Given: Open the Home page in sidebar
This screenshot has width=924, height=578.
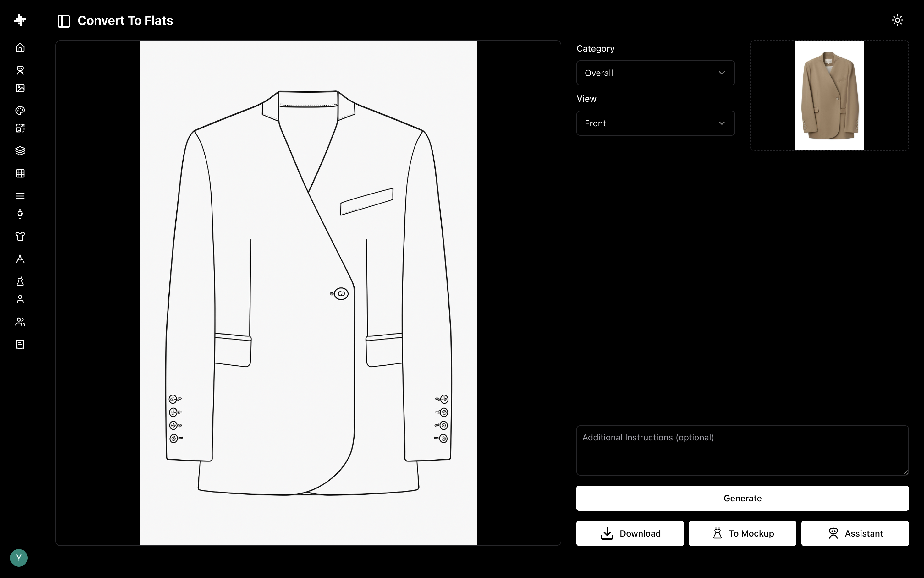Looking at the screenshot, I should 20,47.
